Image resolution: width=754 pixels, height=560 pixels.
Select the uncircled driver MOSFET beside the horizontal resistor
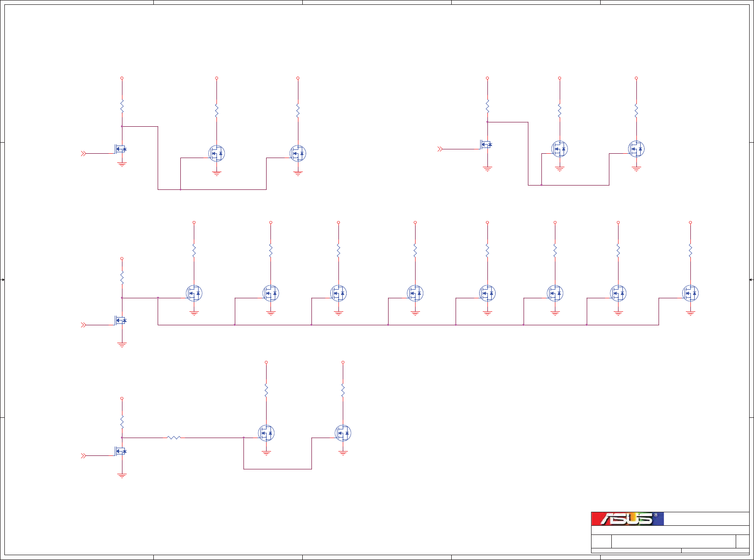coord(121,451)
